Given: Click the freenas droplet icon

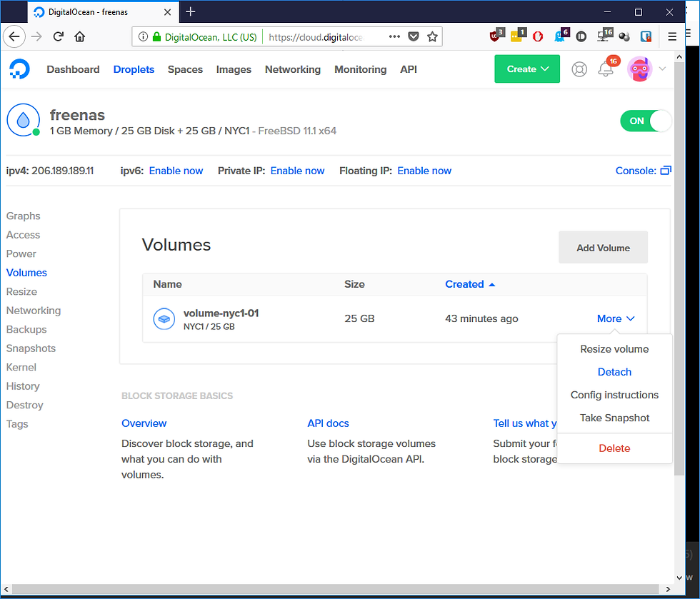Looking at the screenshot, I should point(23,120).
